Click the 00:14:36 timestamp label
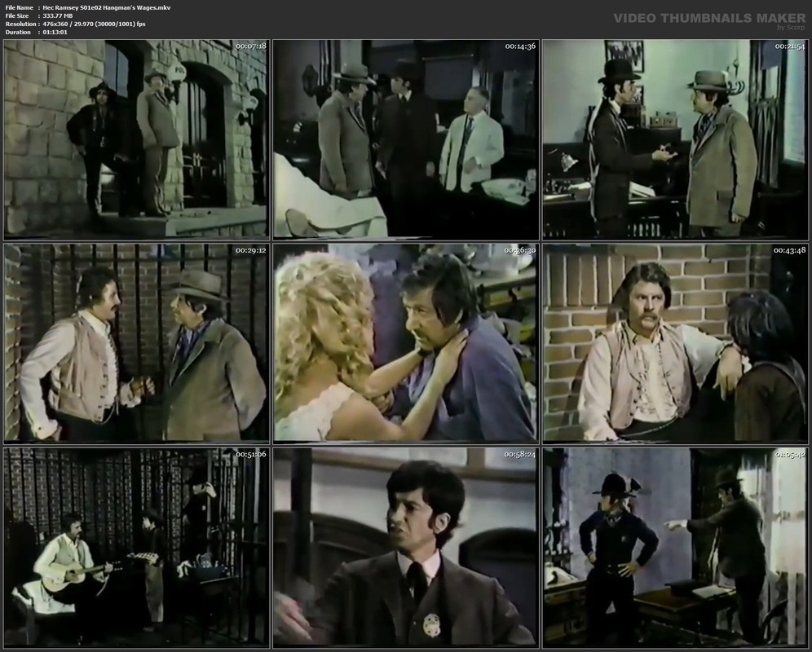The height and width of the screenshot is (652, 812). (520, 46)
